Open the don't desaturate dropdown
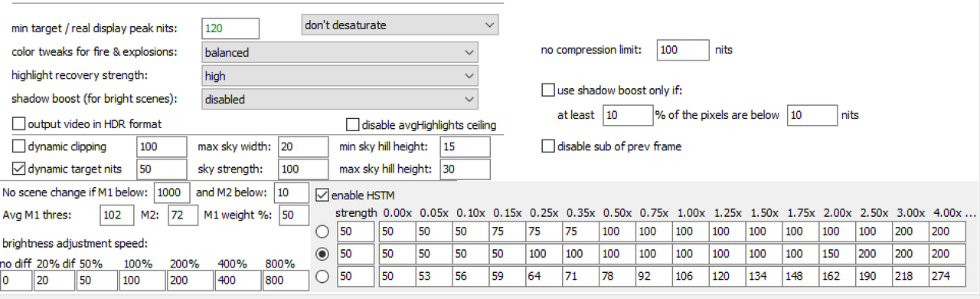The height and width of the screenshot is (299, 980). click(400, 25)
